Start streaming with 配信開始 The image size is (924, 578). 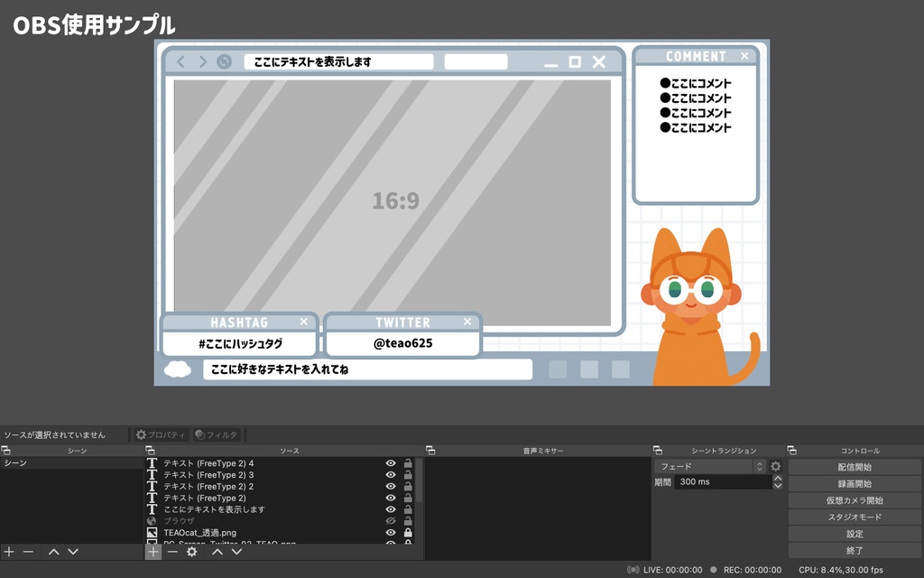coord(855,467)
